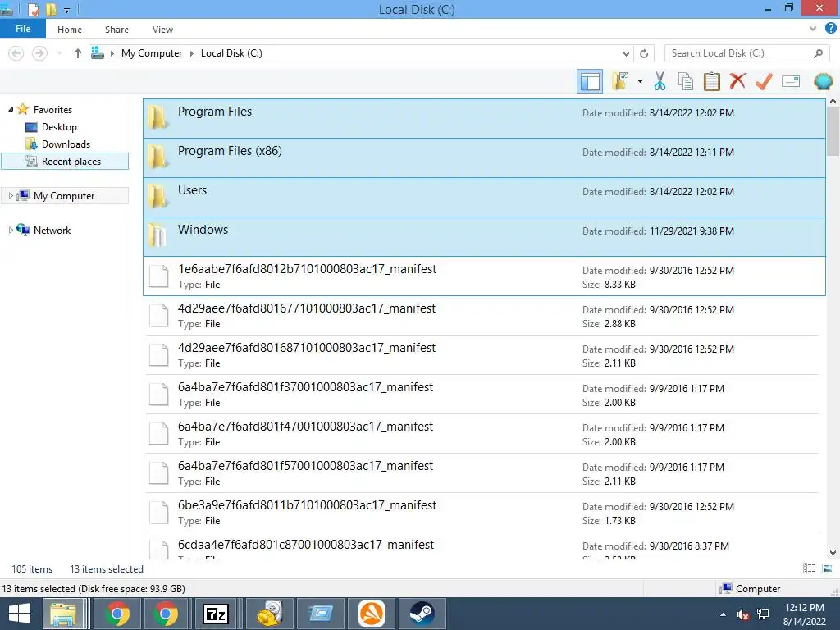Click the My Computer breadcrumb in address bar
Image resolution: width=840 pixels, height=630 pixels.
tap(152, 53)
